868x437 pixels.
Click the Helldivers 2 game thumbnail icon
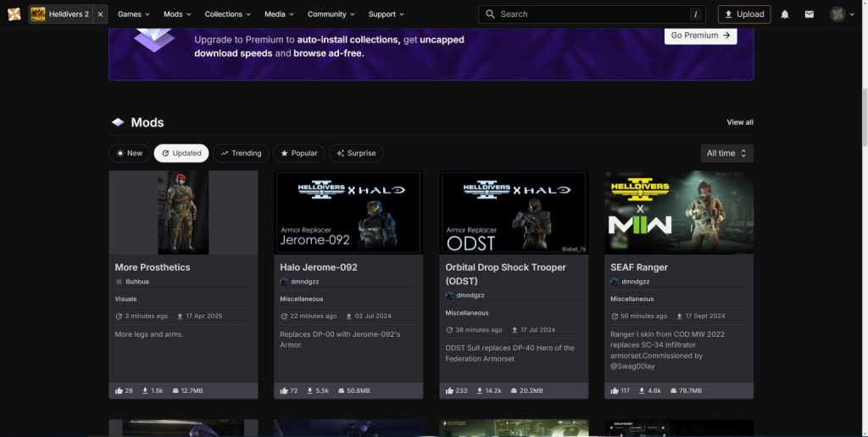pos(37,14)
